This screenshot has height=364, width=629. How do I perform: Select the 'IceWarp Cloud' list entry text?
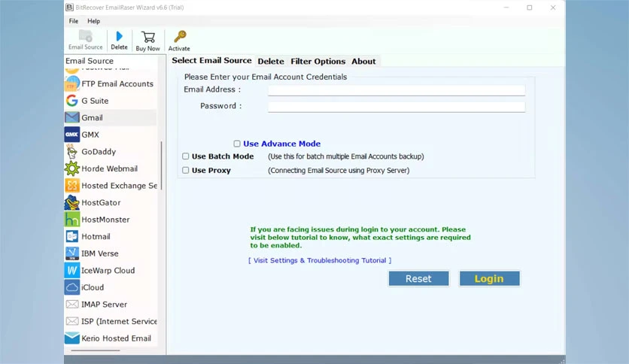[x=108, y=270]
